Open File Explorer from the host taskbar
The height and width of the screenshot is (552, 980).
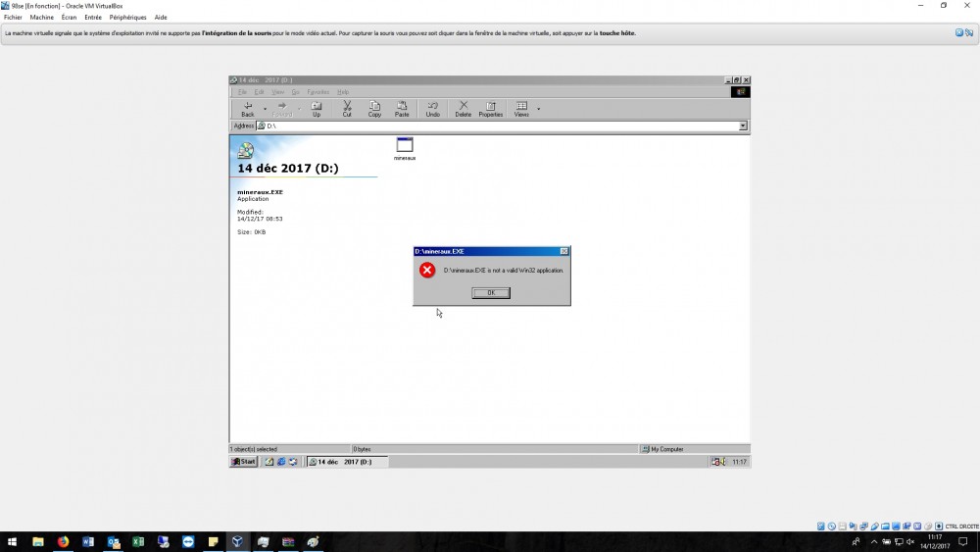38,542
